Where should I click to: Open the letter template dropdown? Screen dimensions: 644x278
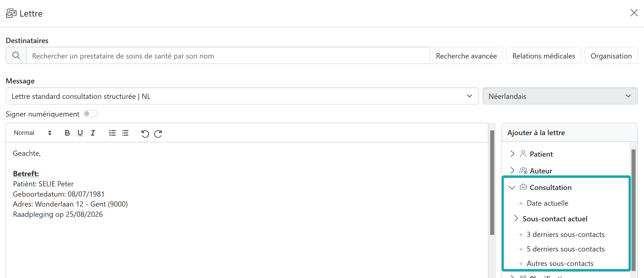click(242, 96)
